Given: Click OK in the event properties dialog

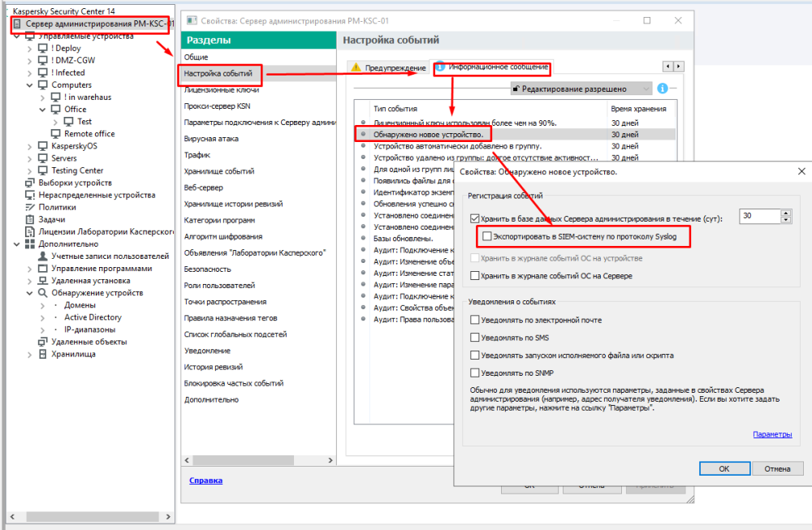Looking at the screenshot, I should 724,468.
